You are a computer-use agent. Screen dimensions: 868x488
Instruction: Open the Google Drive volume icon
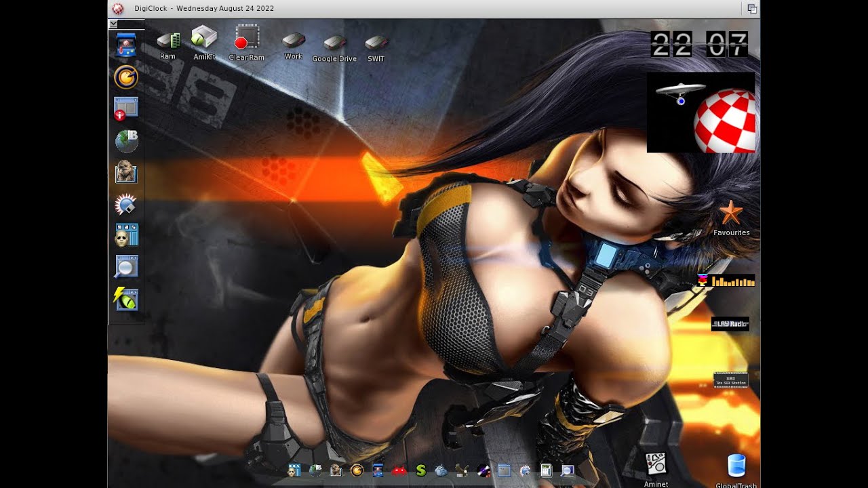pyautogui.click(x=334, y=43)
